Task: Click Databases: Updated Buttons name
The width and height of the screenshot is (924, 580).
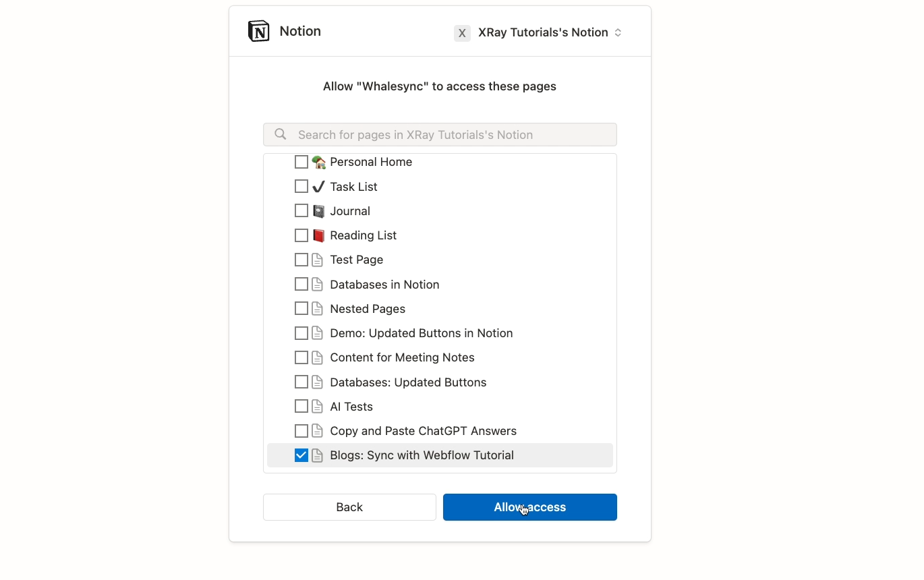Action: (x=408, y=382)
